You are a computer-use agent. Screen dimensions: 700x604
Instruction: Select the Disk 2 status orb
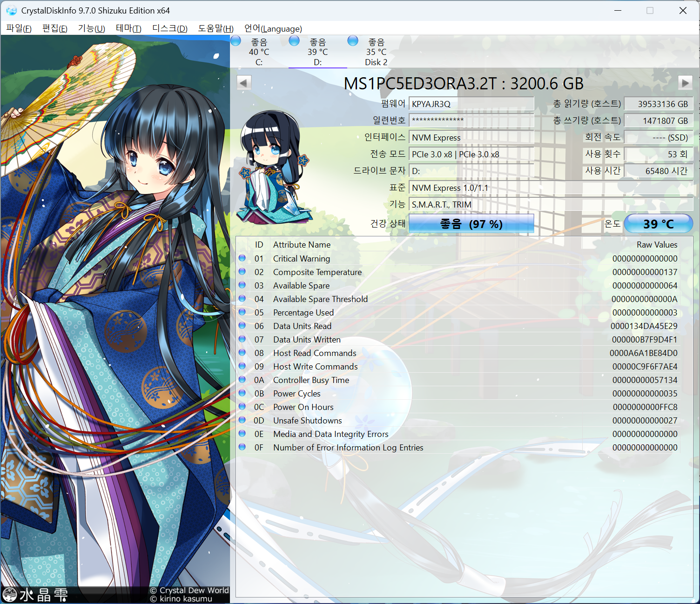point(353,41)
